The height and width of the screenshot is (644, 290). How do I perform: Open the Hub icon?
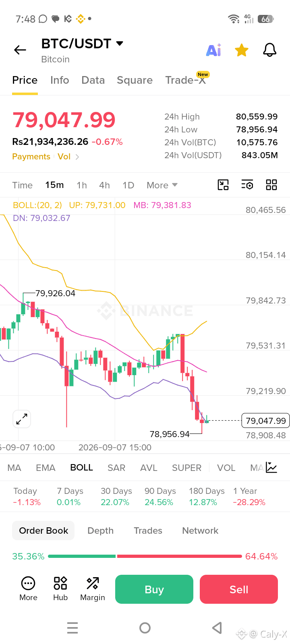click(60, 589)
